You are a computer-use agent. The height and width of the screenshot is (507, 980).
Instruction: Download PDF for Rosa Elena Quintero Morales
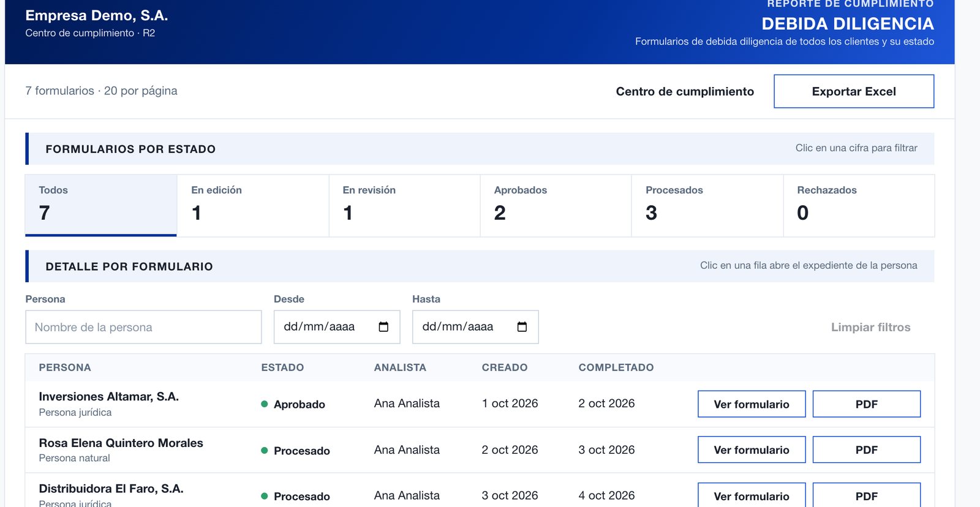[867, 449]
